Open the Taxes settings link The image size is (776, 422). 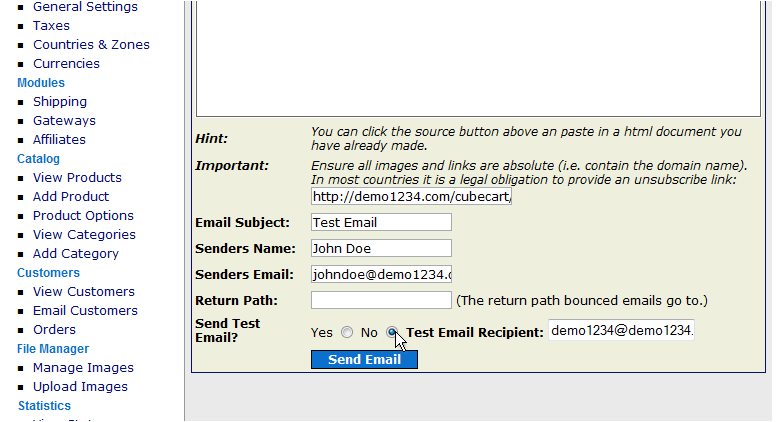click(x=51, y=26)
